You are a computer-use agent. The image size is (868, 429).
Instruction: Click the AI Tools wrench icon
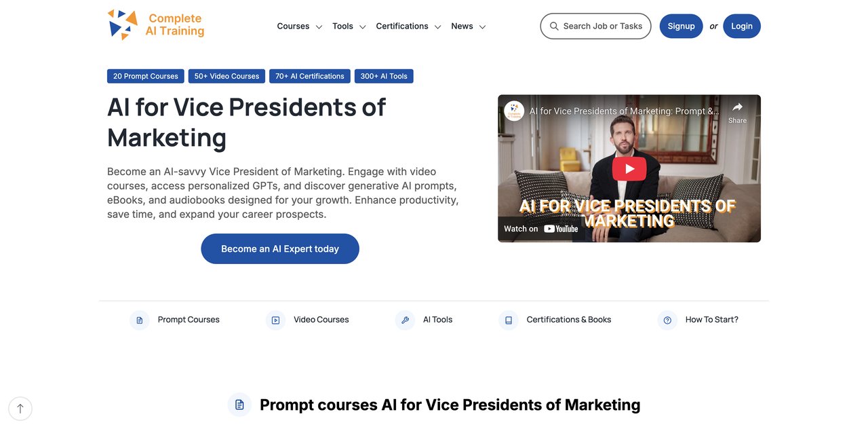point(405,320)
